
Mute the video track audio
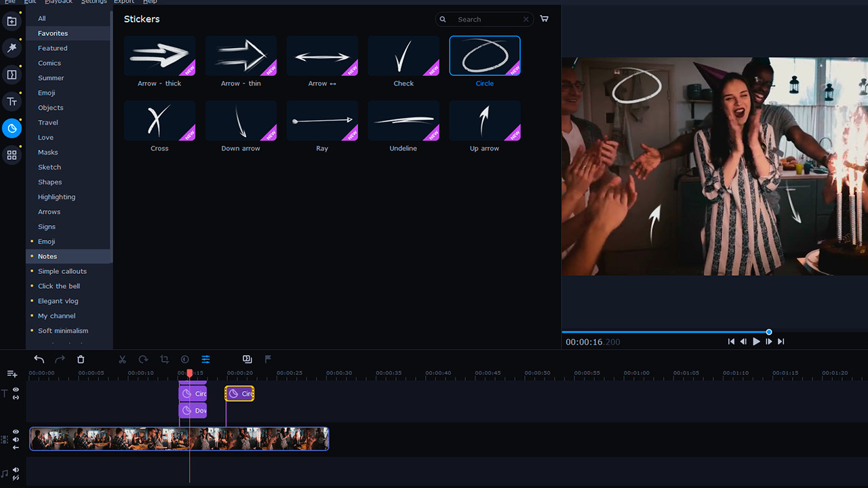16,441
